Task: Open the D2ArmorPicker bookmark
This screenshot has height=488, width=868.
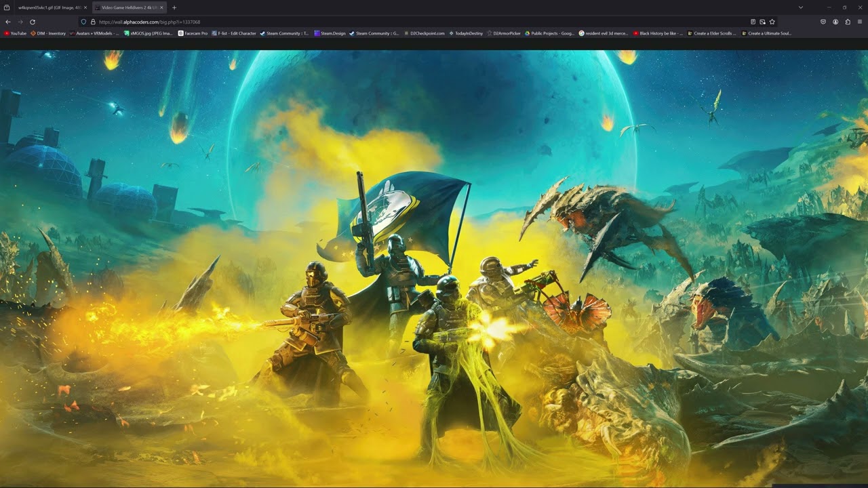Action: [x=504, y=33]
